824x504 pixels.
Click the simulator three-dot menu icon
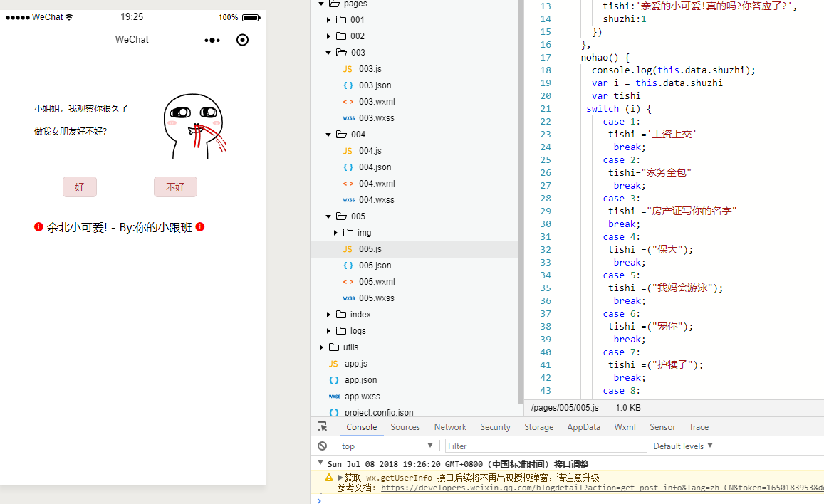pos(212,40)
